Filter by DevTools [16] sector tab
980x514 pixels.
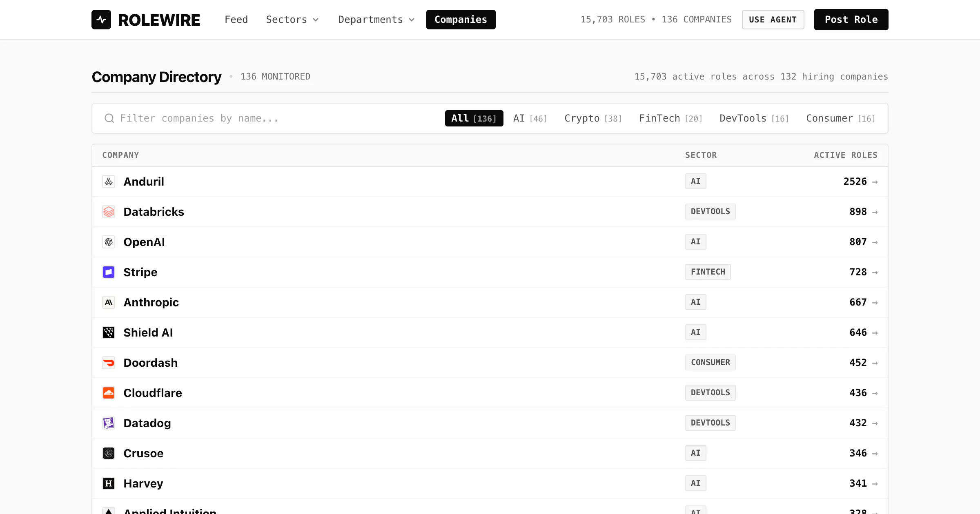pos(754,118)
